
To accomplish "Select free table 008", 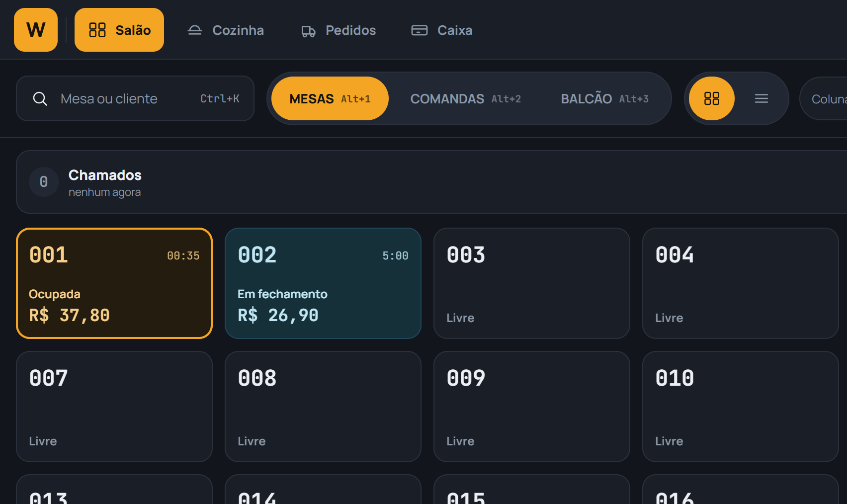I will [323, 407].
